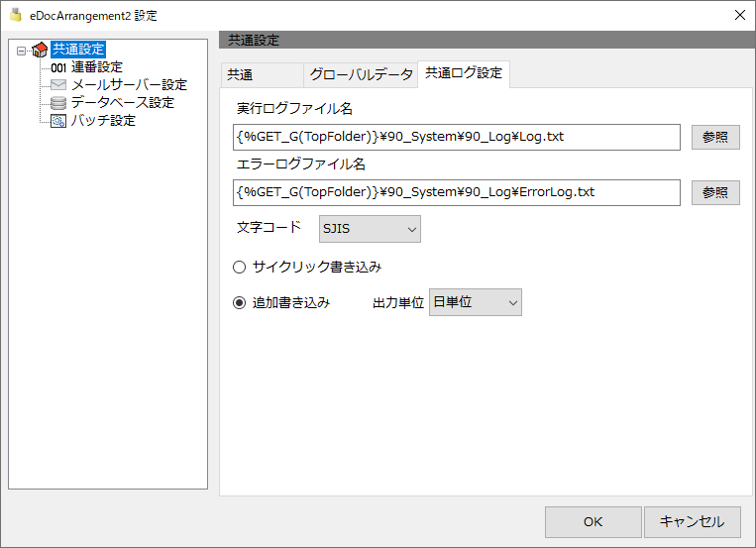756x548 pixels.
Task: Click the eDocArrangement2 title bar app icon
Action: point(16,15)
